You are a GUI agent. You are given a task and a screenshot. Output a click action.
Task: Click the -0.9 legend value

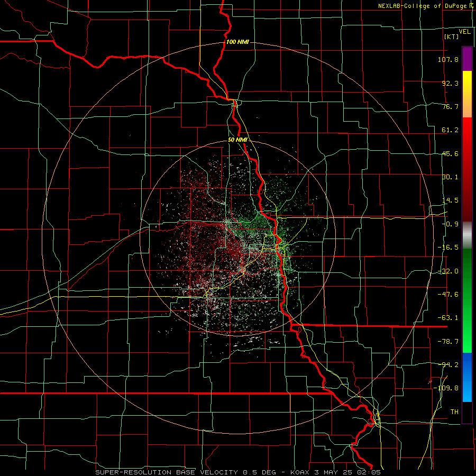point(450,224)
